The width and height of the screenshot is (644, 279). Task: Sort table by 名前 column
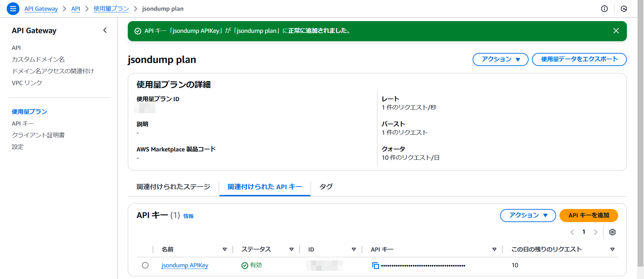224,250
